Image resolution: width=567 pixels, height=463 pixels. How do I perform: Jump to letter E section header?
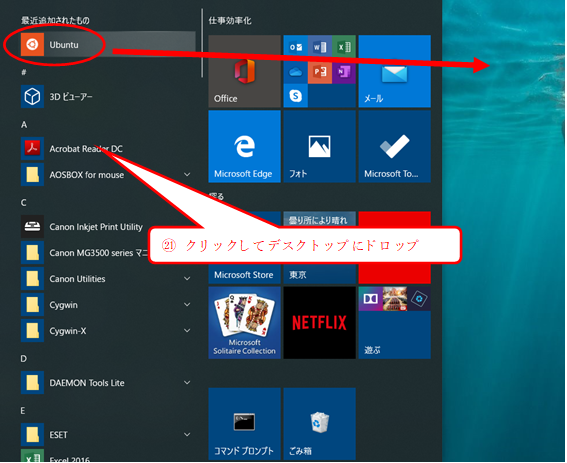pos(23,411)
